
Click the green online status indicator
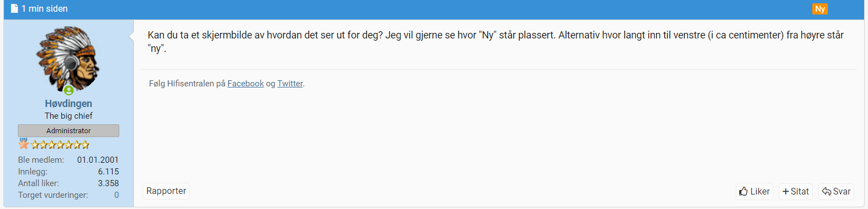[69, 90]
